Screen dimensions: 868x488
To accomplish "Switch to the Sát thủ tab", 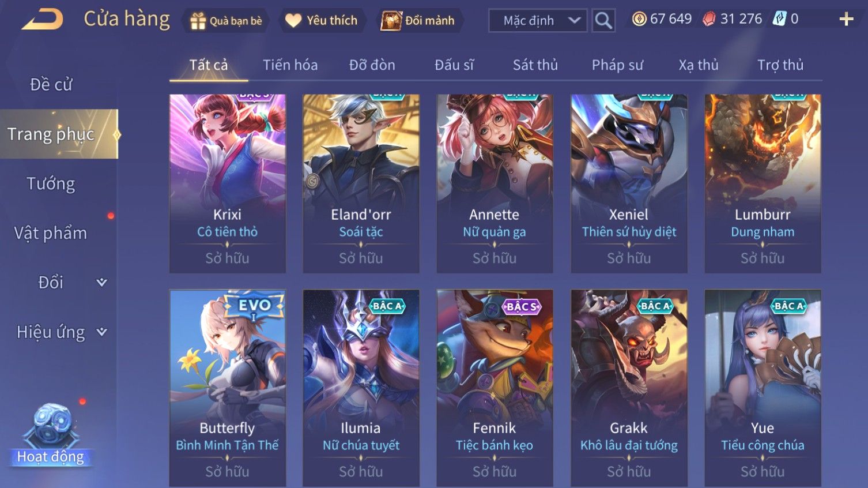I will [535, 65].
